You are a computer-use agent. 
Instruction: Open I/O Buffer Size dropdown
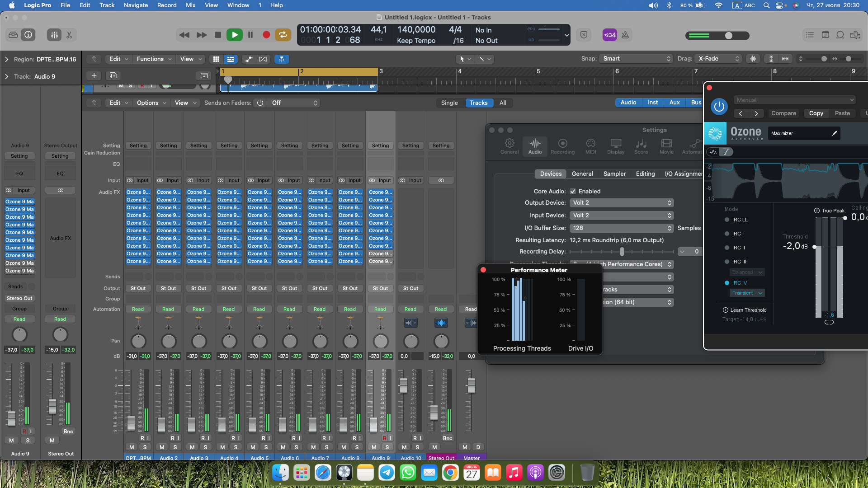point(622,228)
